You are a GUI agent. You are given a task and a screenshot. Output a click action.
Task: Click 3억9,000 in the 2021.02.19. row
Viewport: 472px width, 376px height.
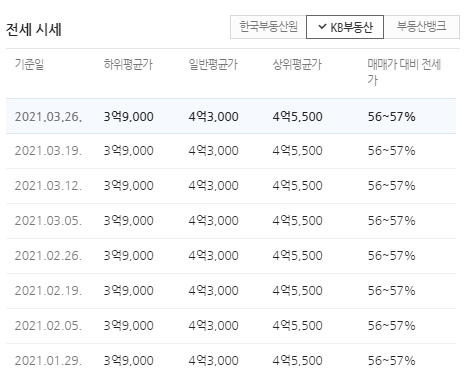click(x=129, y=291)
